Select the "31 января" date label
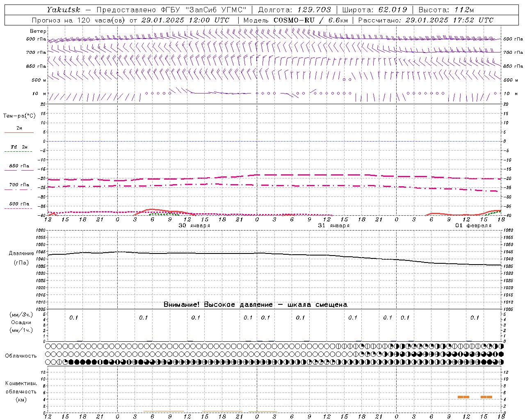The height and width of the screenshot is (420, 525). 333,226
